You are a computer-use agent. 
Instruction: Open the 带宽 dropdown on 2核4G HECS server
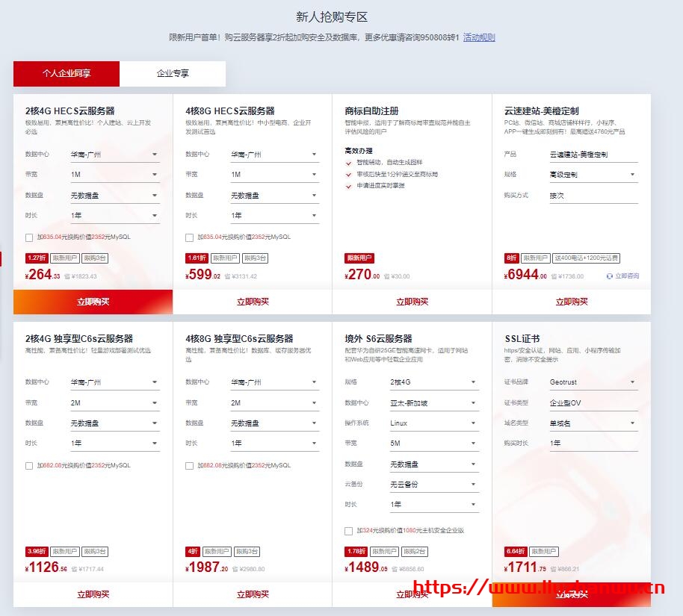[115, 174]
